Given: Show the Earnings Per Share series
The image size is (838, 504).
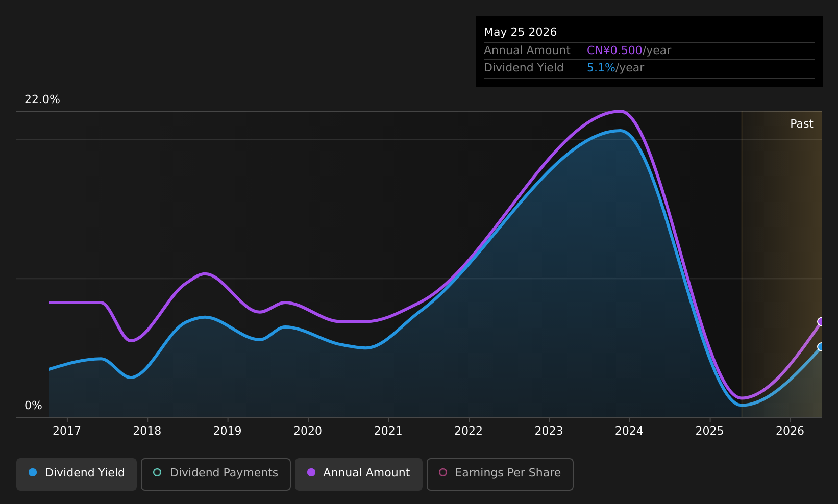Looking at the screenshot, I should tap(500, 474).
